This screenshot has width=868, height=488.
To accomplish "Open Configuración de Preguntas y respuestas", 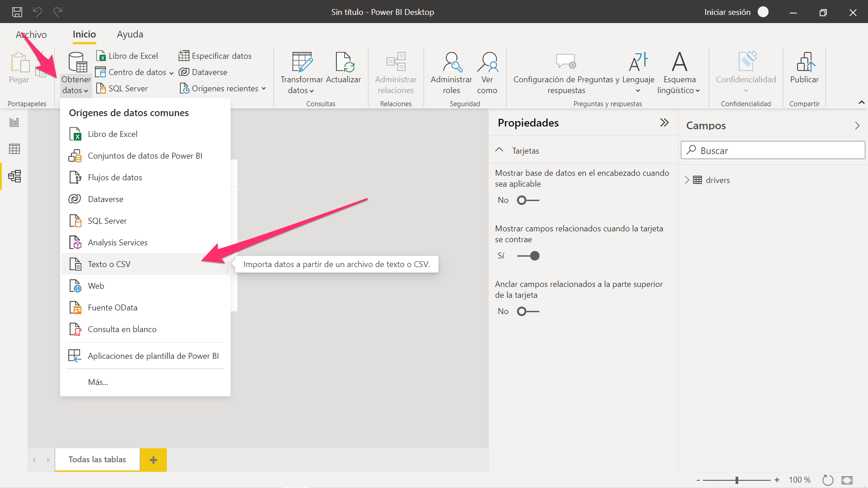I will click(x=566, y=72).
